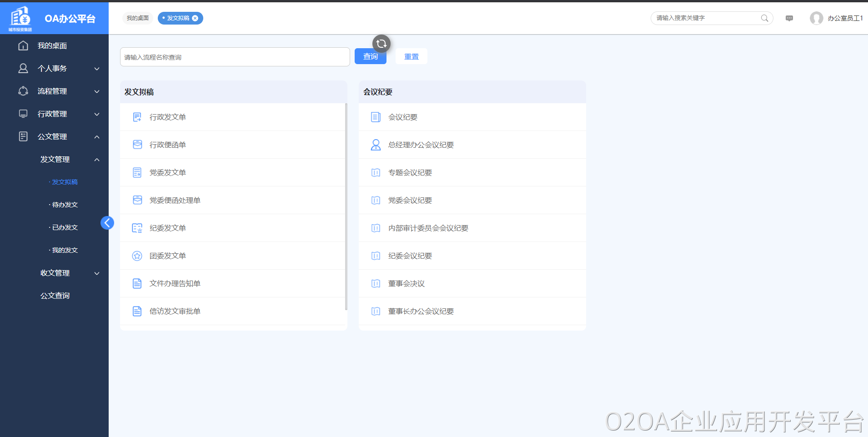Click the 查询 button
This screenshot has height=437, width=868.
pos(370,57)
